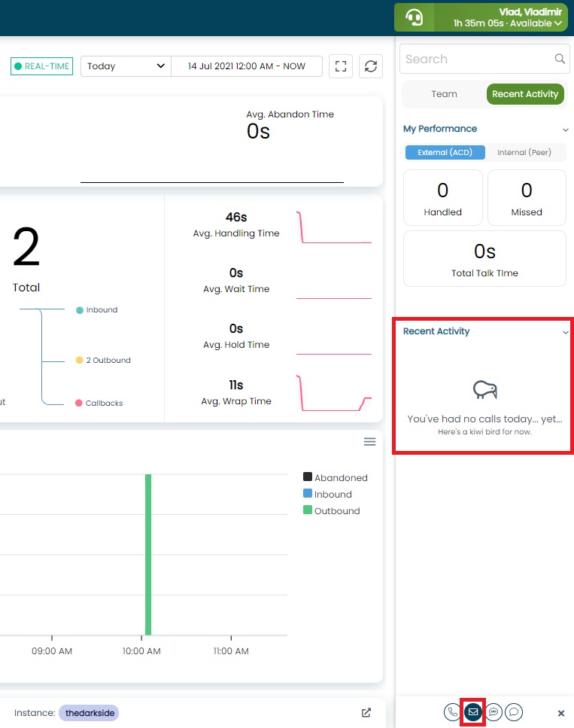Click the thedarkside instance badge

(89, 713)
